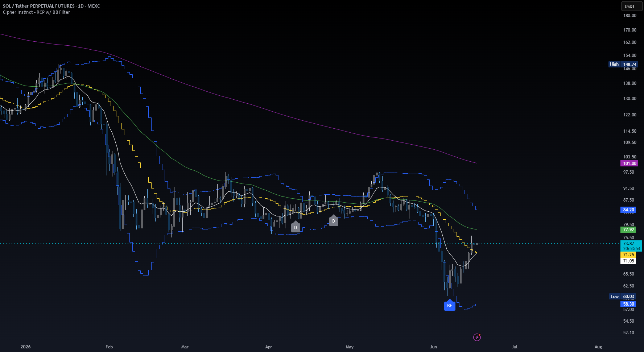The image size is (644, 352).
Task: Select the Cipher Instinct indicator label
Action: (x=36, y=12)
